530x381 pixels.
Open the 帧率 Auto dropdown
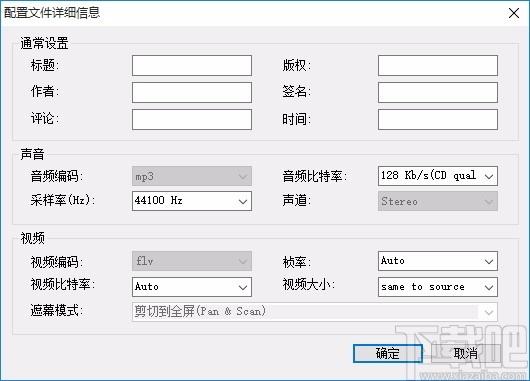[x=438, y=261]
